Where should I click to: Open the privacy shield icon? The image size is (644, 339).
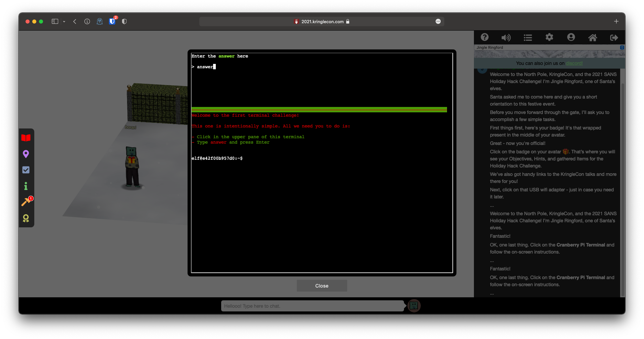[x=124, y=22]
